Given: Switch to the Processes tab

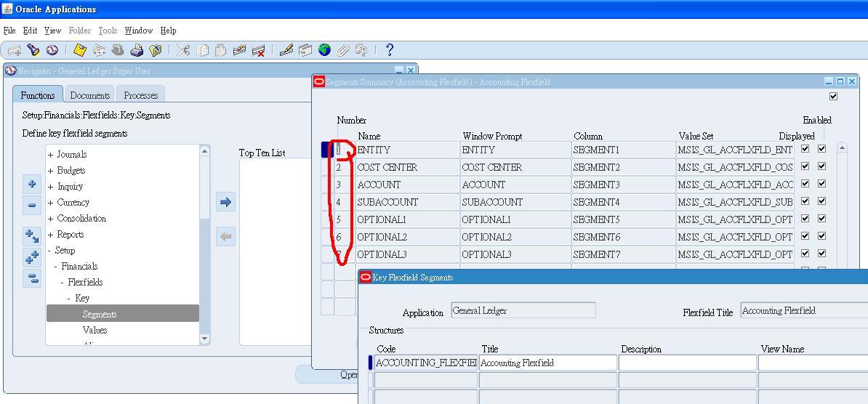Looking at the screenshot, I should (x=140, y=94).
